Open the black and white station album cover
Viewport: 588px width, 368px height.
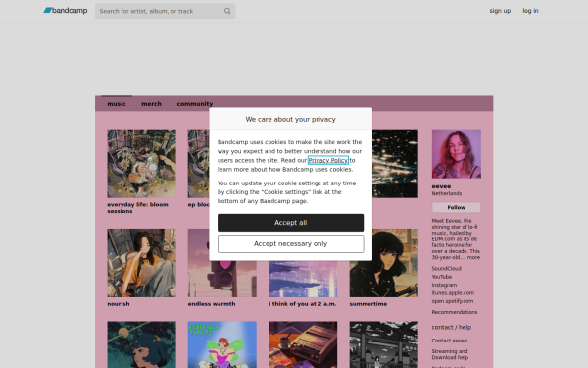point(383,344)
